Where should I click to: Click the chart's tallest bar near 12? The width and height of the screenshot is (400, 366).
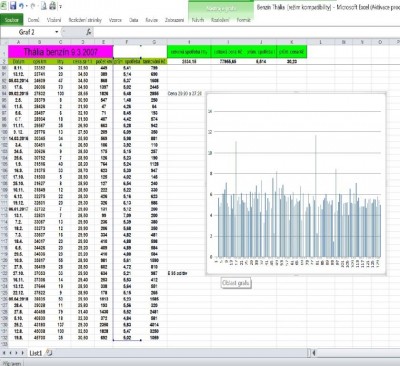point(316,196)
